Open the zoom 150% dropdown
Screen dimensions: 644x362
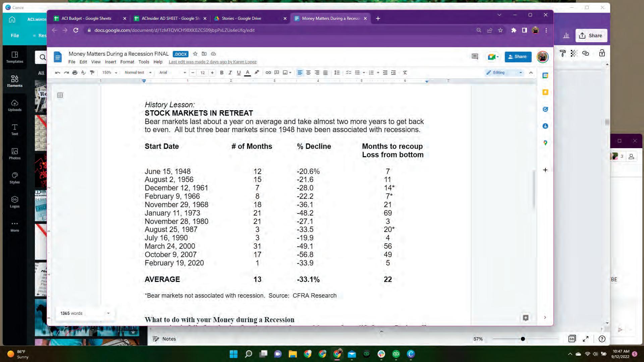click(110, 73)
